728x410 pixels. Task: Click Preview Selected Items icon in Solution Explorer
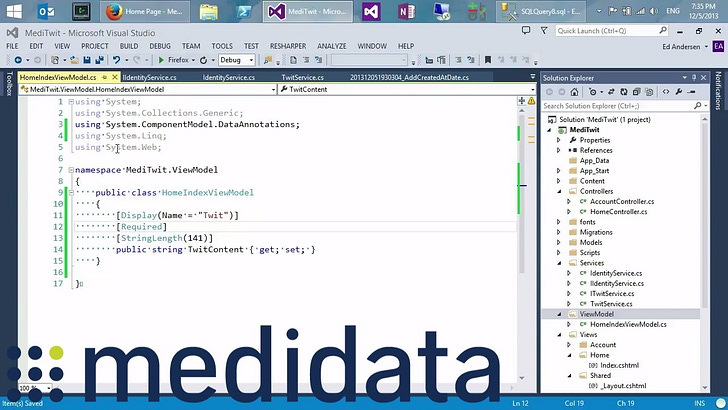[691, 92]
